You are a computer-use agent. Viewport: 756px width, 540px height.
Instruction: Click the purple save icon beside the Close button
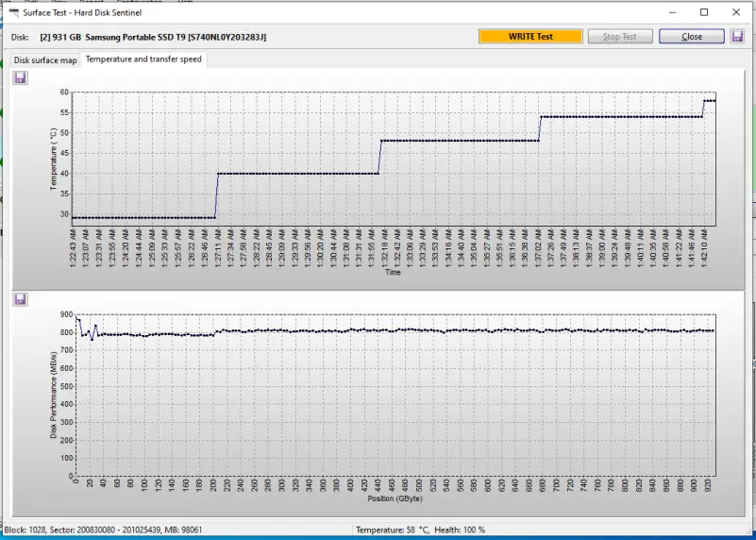(x=737, y=36)
